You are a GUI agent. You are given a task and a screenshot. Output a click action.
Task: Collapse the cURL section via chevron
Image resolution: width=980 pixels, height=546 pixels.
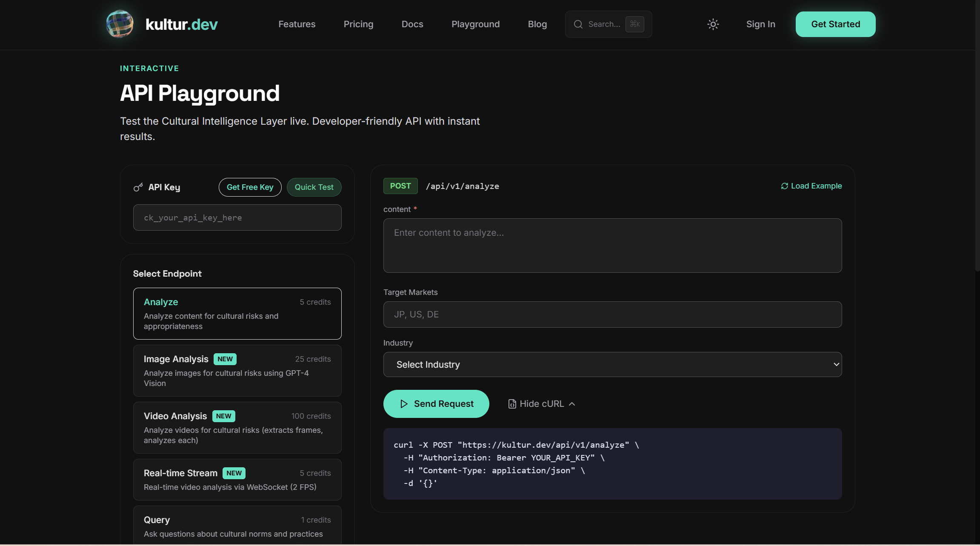click(572, 404)
